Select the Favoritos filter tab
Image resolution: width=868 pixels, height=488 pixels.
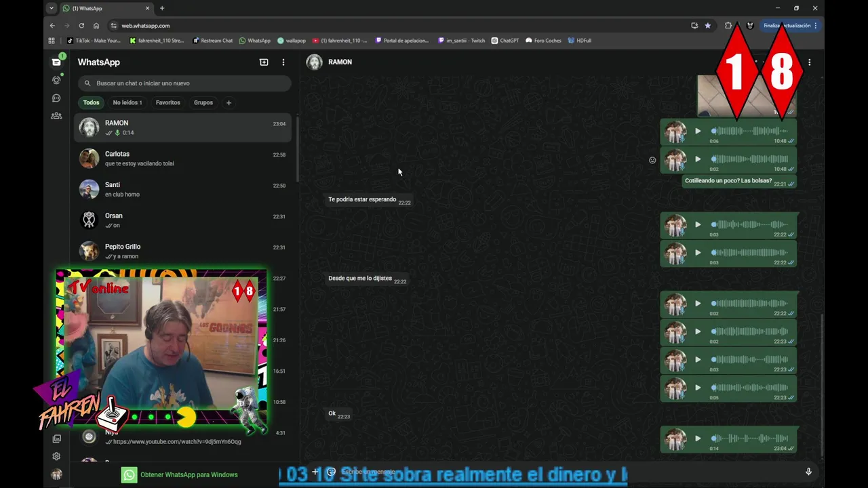(x=167, y=102)
